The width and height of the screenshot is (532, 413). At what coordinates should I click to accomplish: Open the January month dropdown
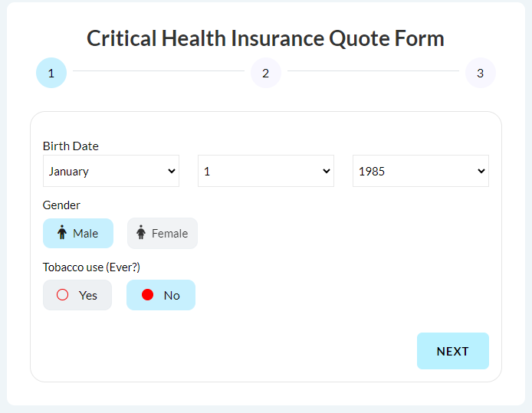point(111,171)
